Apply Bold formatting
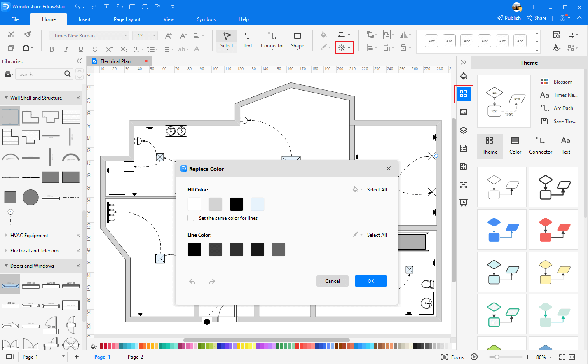The height and width of the screenshot is (364, 588). pos(52,49)
